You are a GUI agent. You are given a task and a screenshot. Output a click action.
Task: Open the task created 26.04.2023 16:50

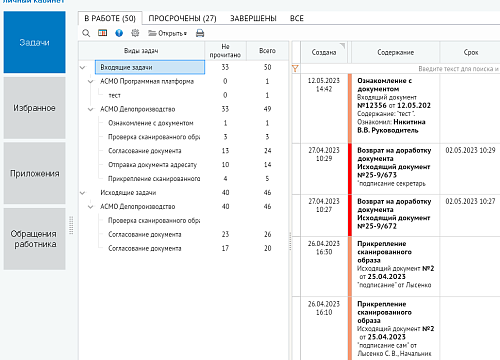396,267
